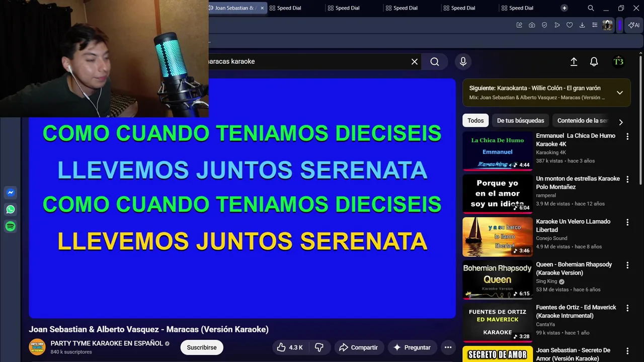Open Karaoke Un Velero LLamado Libertad title
The image size is (644, 362).
coord(573,225)
